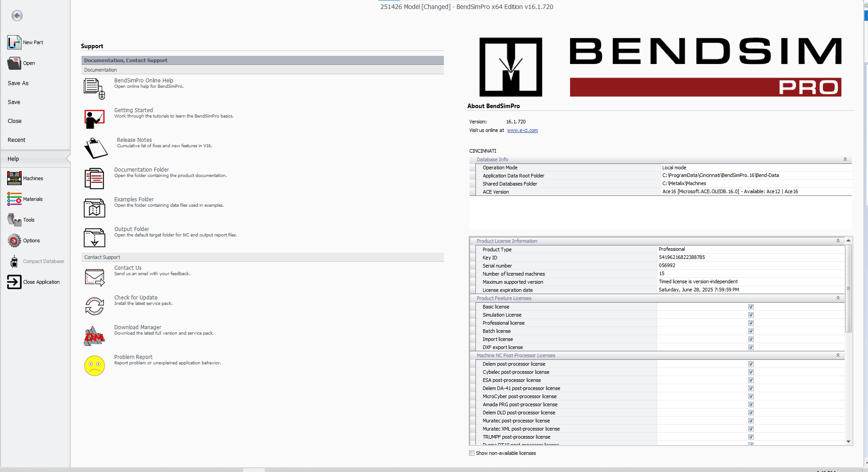The image size is (868, 472).
Task: Open the Machines icon in sidebar
Action: coord(14,178)
